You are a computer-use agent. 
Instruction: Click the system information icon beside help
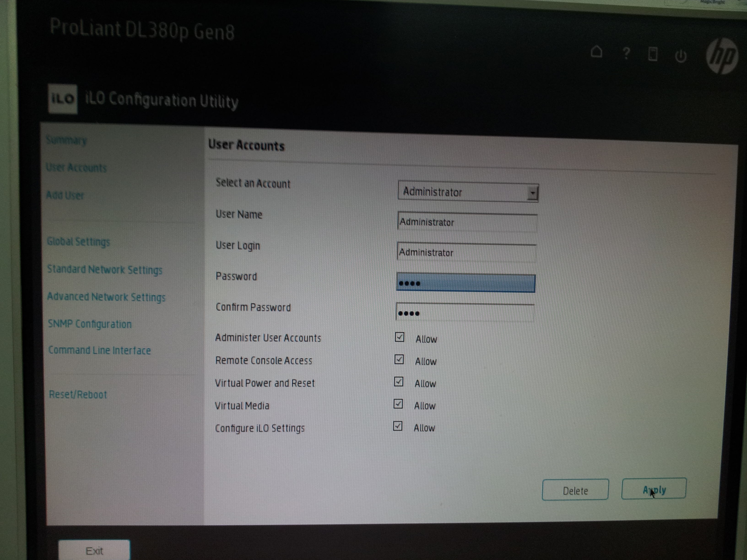tap(653, 54)
